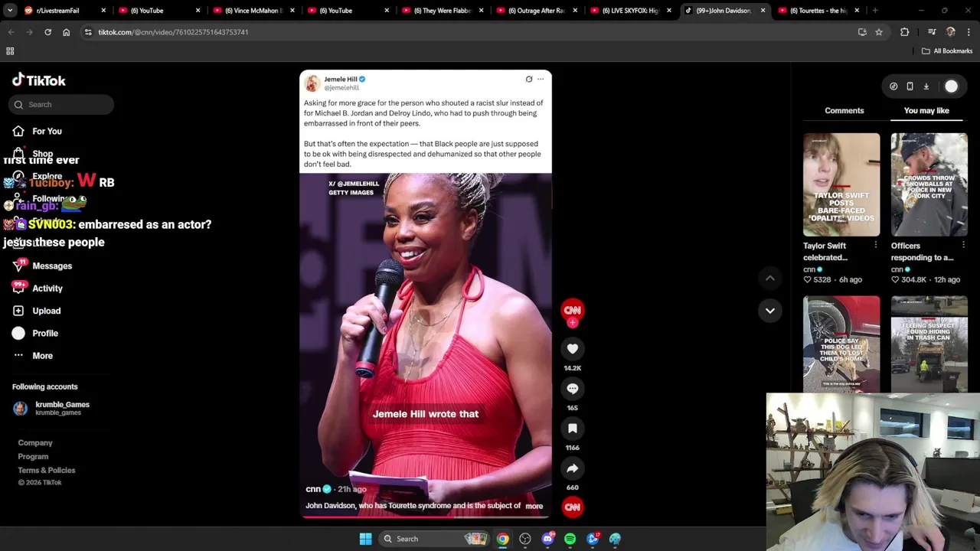Open the profile avatar menu at top right
Viewport: 980px width, 551px height.
tap(951, 86)
